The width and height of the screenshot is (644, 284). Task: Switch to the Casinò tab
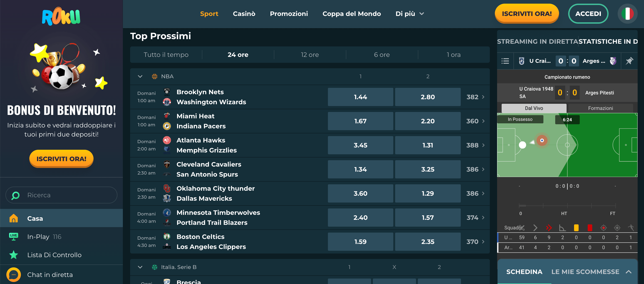coord(244,14)
